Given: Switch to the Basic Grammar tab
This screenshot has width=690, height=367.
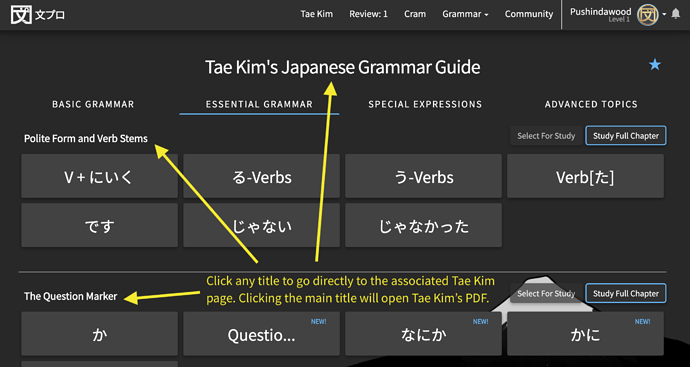Looking at the screenshot, I should [93, 104].
